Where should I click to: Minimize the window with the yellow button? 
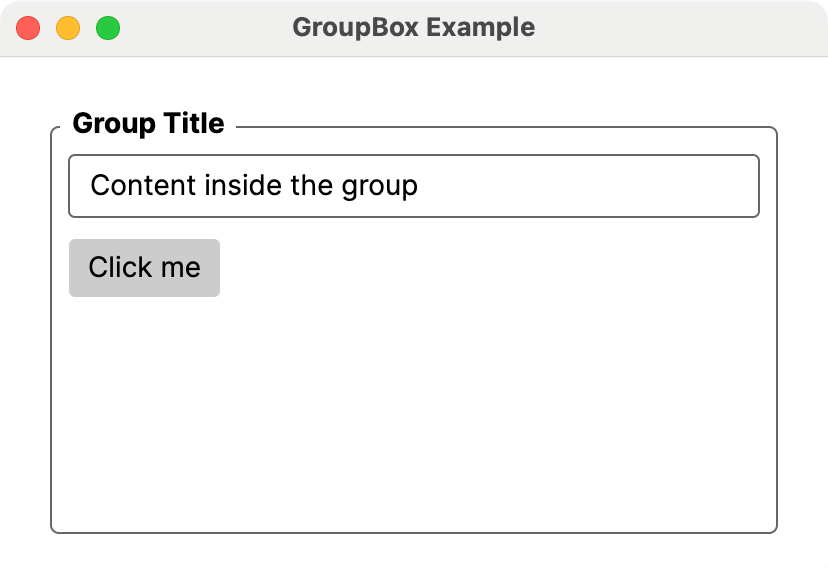[x=68, y=28]
